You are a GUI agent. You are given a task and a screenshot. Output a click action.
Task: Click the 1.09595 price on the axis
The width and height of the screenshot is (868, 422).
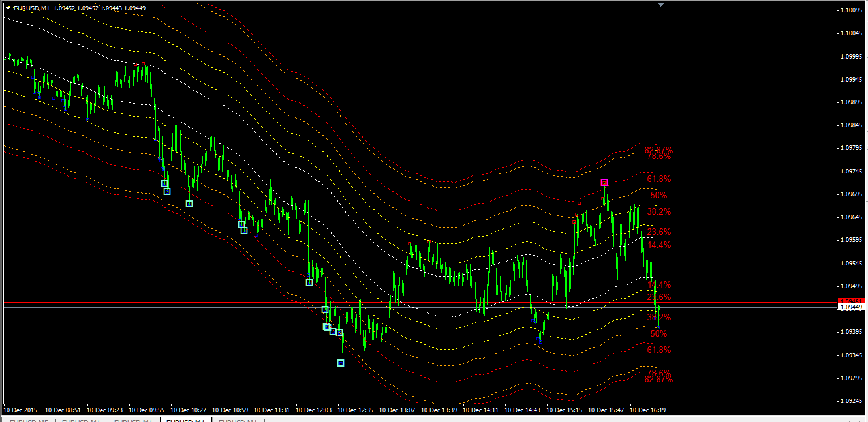coord(852,239)
